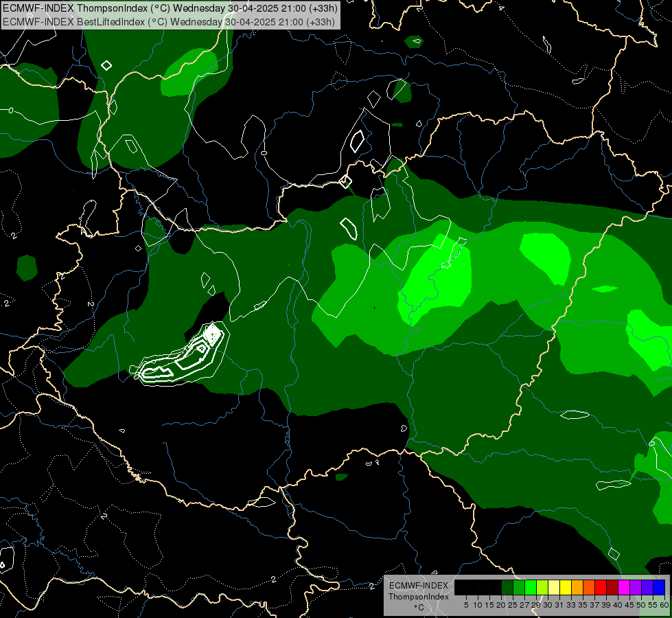Image resolution: width=672 pixels, height=618 pixels.
Task: Click the 'ECMWF-INDEX' label in the legend
Action: 419,586
